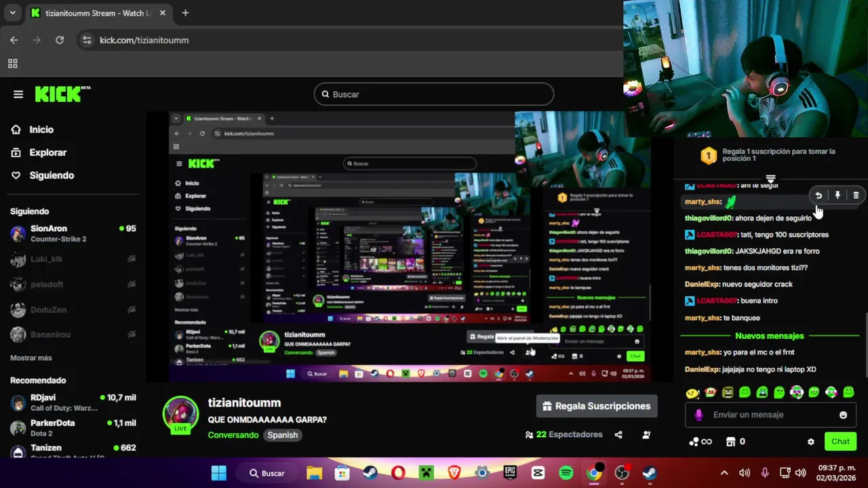Open ParkerDota recommended channel
The width and height of the screenshot is (868, 488).
[73, 428]
